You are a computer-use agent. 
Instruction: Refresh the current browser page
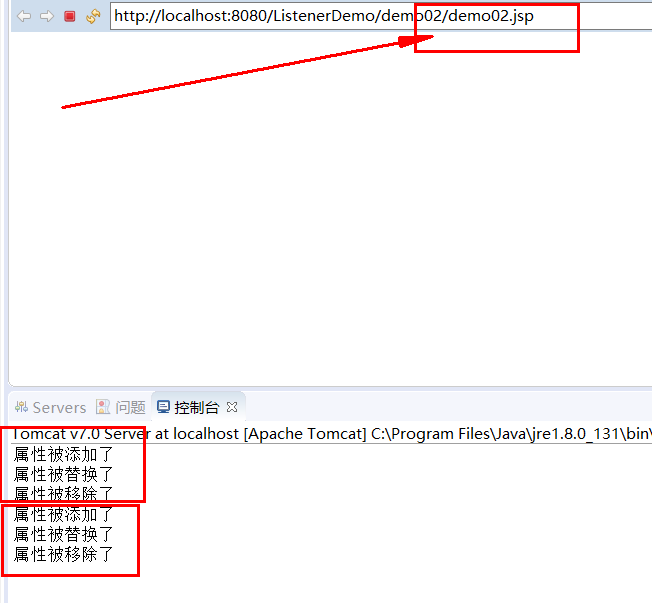[93, 16]
